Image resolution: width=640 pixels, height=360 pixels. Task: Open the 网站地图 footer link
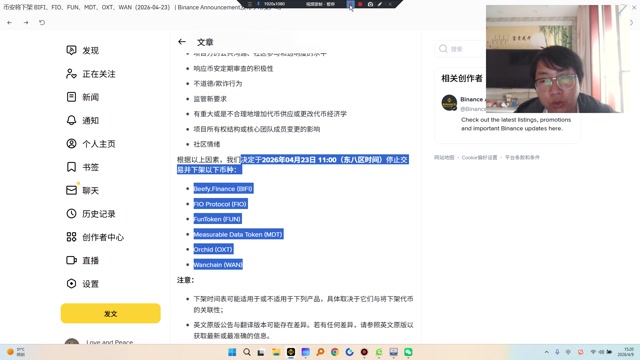pyautogui.click(x=444, y=158)
